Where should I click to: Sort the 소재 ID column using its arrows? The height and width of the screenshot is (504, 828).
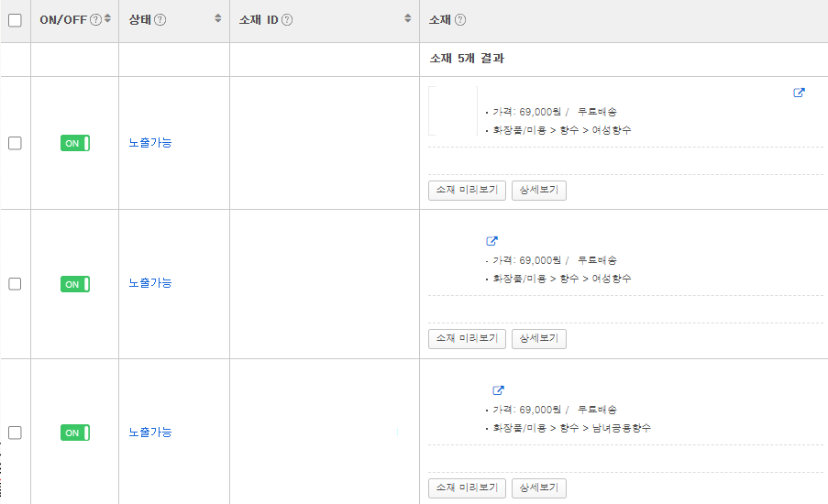[407, 19]
